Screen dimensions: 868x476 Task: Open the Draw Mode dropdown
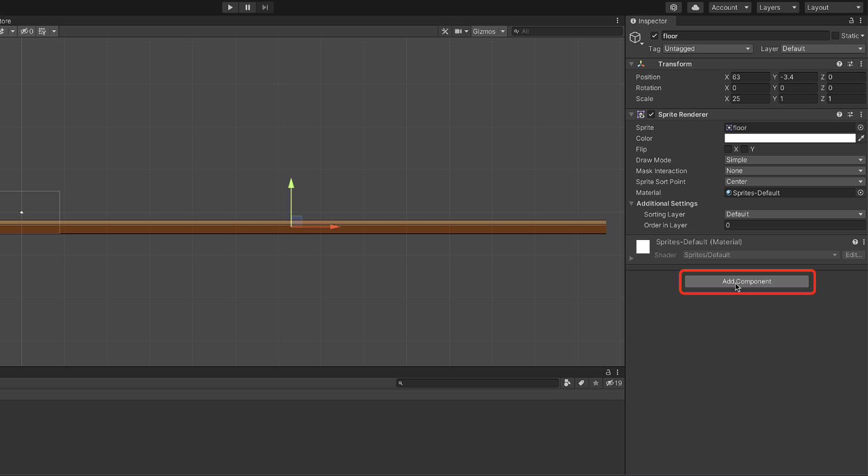coord(795,160)
